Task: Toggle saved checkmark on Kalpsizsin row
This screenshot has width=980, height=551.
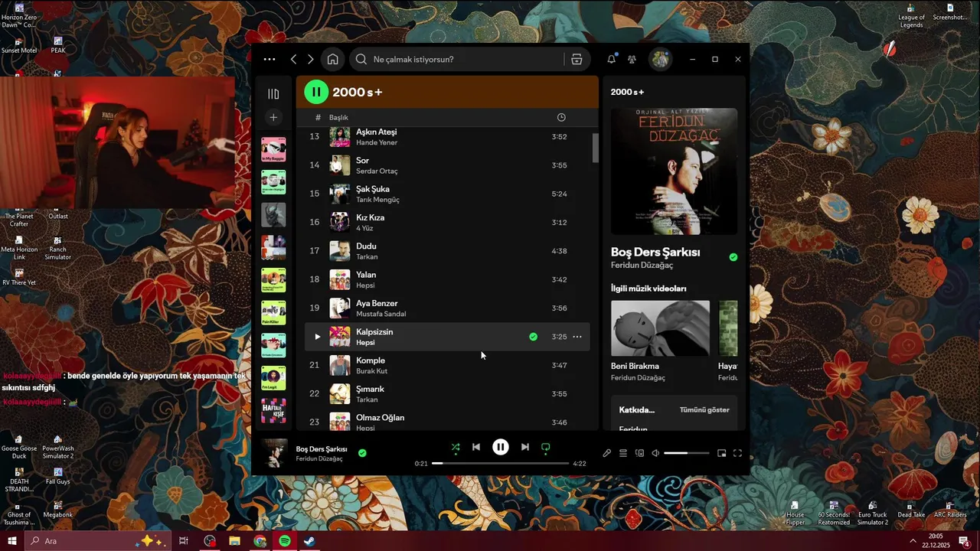Action: (533, 337)
